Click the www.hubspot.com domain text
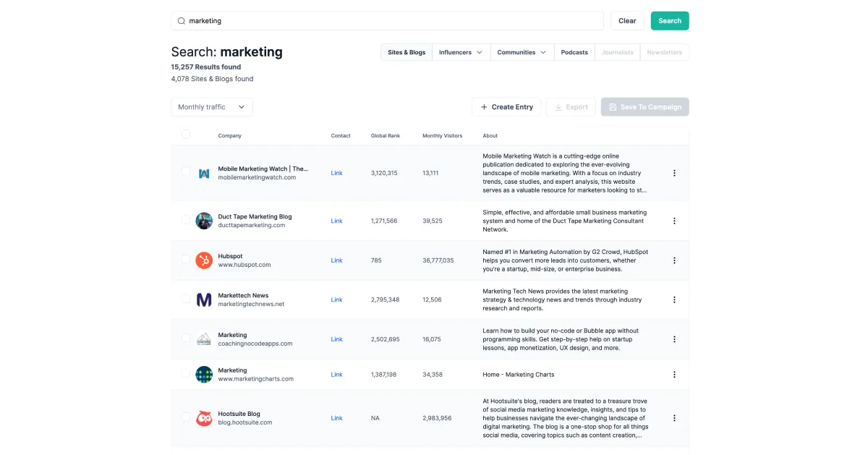 pos(244,265)
